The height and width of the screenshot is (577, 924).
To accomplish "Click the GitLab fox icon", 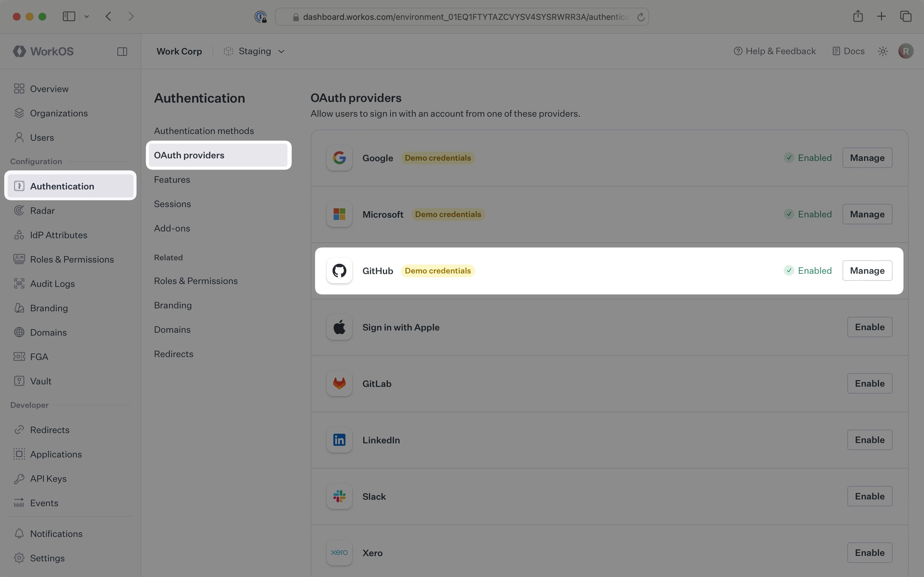I will [339, 383].
